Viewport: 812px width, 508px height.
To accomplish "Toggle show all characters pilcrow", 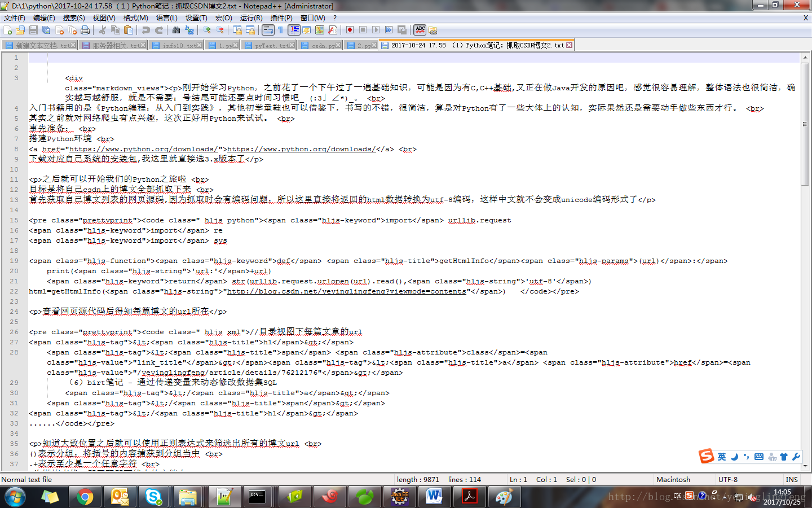I will tap(281, 30).
